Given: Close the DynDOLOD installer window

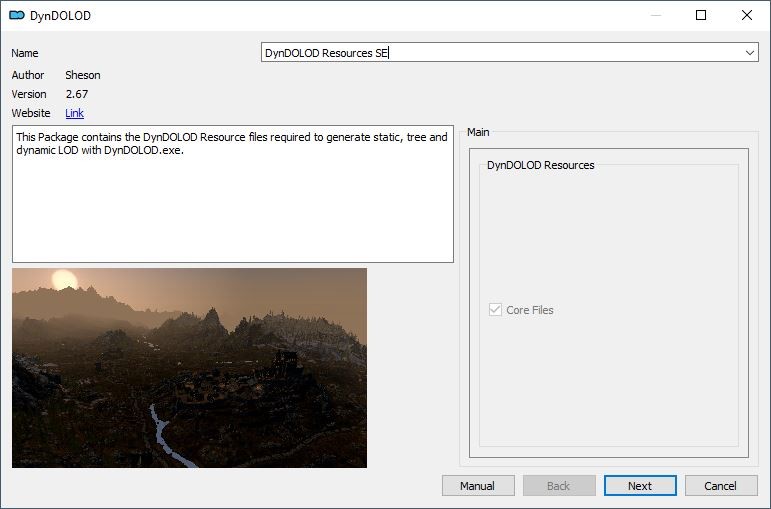Looking at the screenshot, I should coord(746,15).
